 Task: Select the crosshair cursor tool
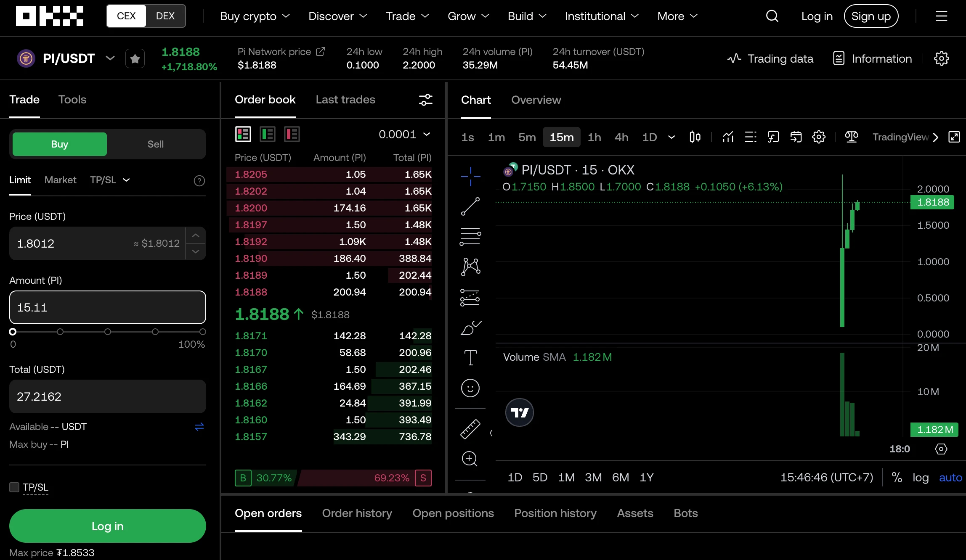tap(470, 176)
